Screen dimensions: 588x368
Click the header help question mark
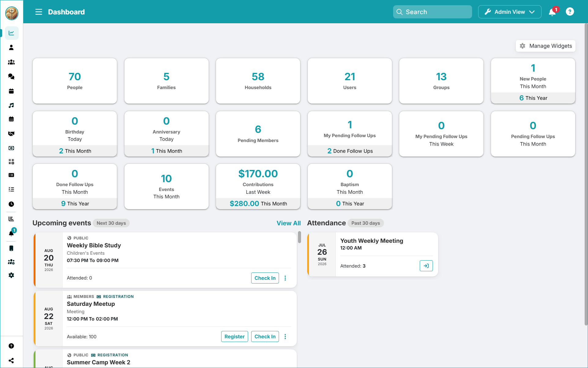pyautogui.click(x=570, y=12)
